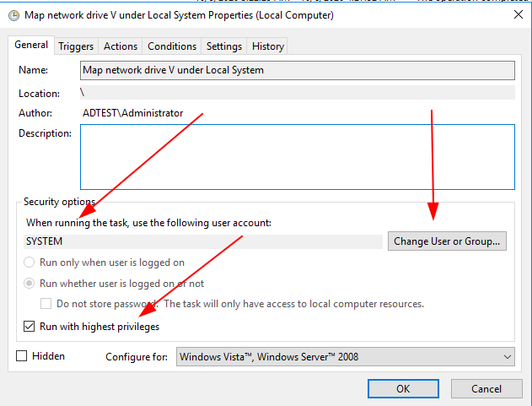Confirm changes with the OK button
Image resolution: width=532 pixels, height=406 pixels.
(403, 389)
